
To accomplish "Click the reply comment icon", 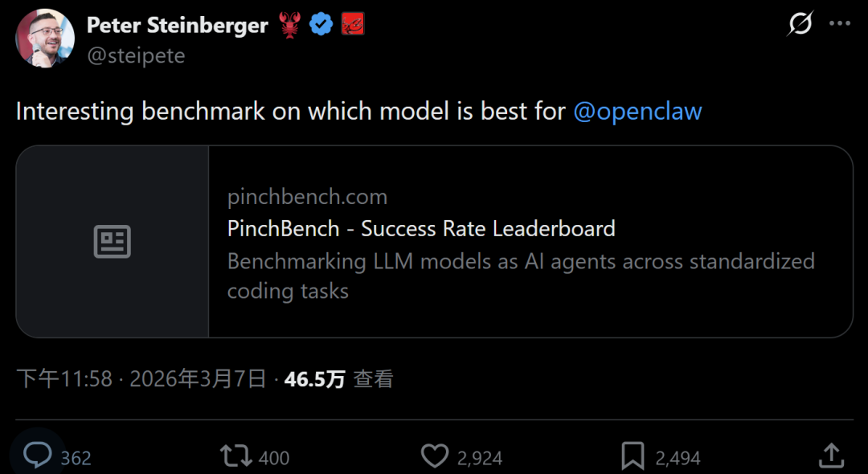I will pyautogui.click(x=37, y=456).
